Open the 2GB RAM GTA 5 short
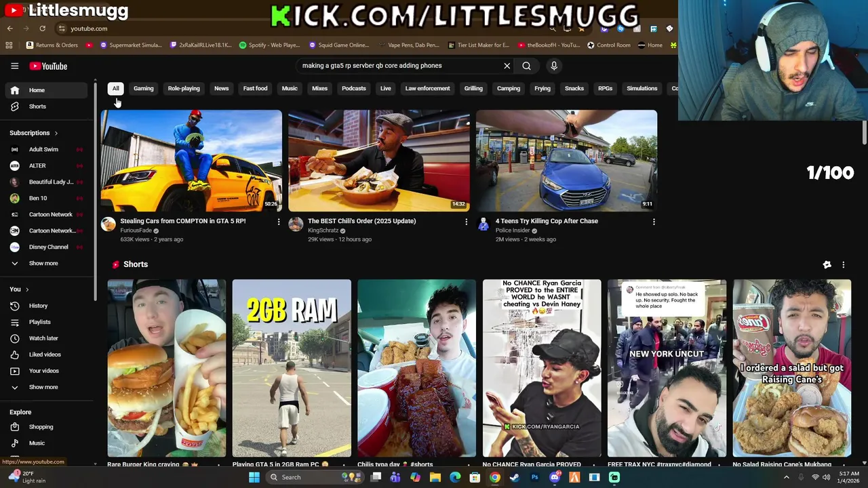 (x=292, y=368)
